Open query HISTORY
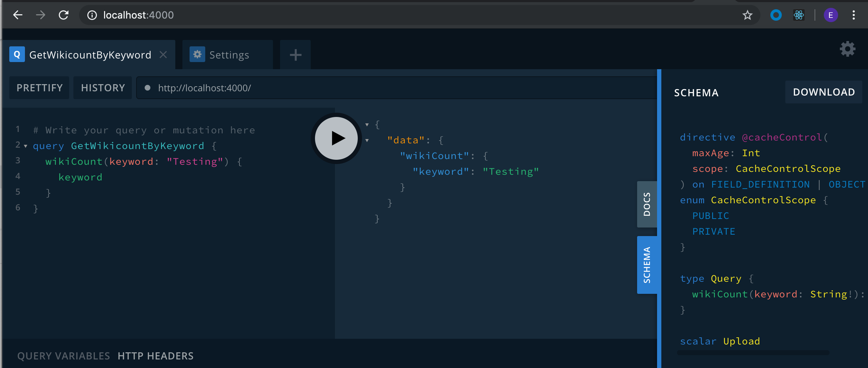 103,88
